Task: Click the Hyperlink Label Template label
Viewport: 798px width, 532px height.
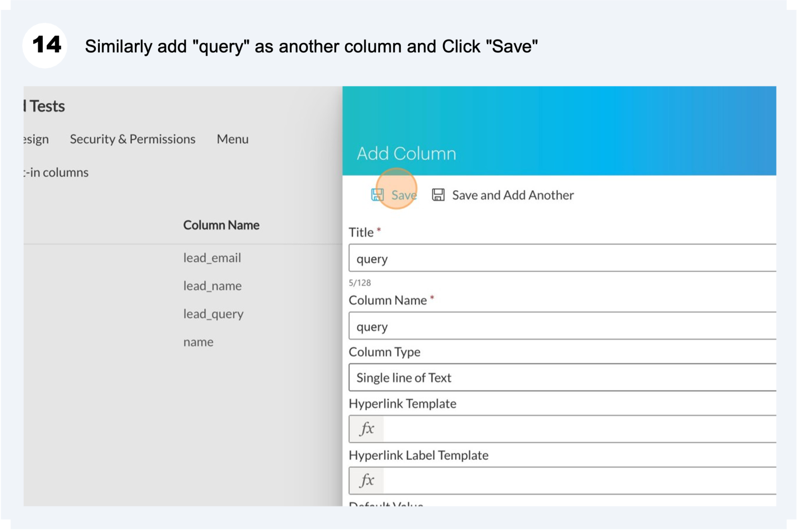Action: point(418,455)
